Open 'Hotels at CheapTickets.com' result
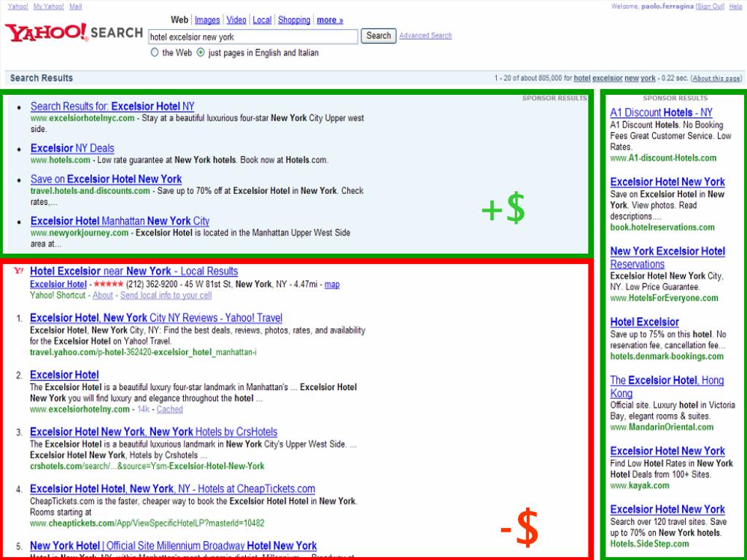747x560 pixels. point(172,489)
